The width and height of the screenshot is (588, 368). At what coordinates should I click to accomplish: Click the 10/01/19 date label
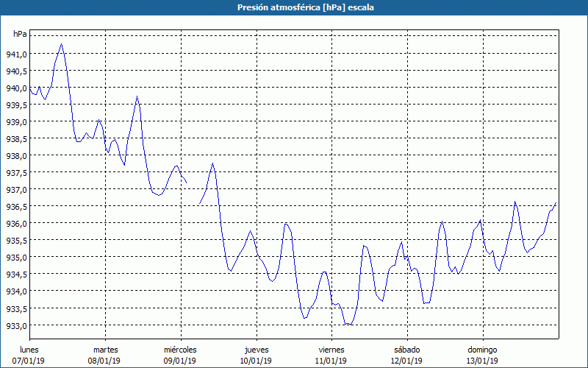point(256,361)
